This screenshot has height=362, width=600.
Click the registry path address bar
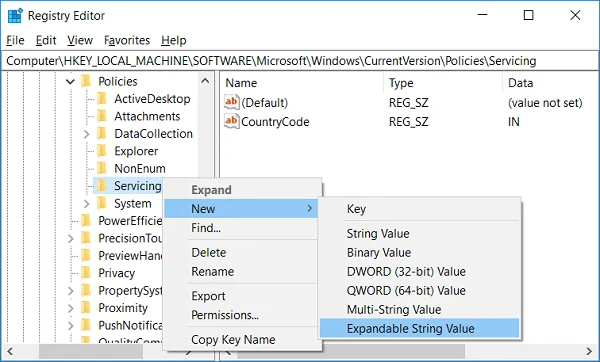click(x=300, y=61)
